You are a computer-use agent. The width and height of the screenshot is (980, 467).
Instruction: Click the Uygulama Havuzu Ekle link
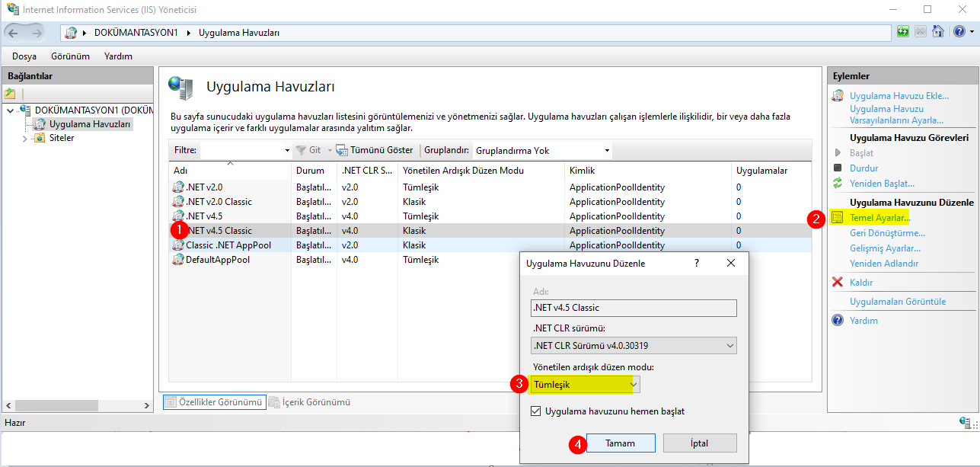pos(899,96)
